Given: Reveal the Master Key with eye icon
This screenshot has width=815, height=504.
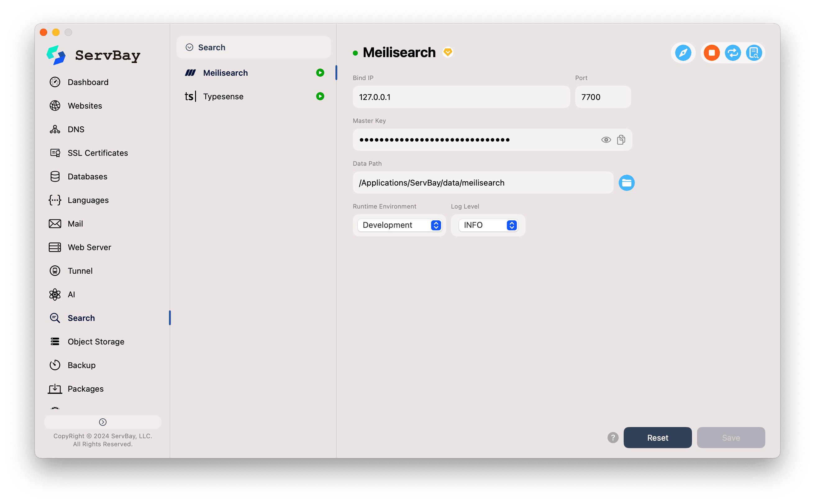Looking at the screenshot, I should (606, 140).
